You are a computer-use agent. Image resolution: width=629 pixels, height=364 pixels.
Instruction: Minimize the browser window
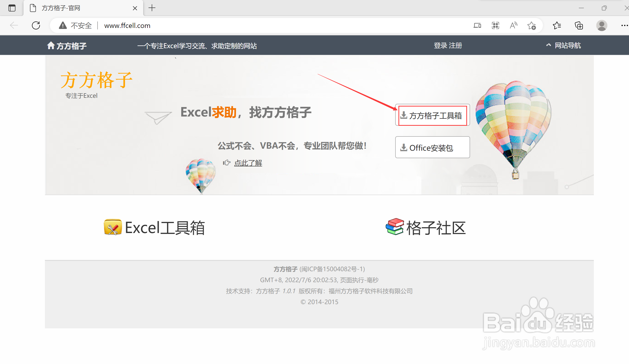pyautogui.click(x=581, y=8)
